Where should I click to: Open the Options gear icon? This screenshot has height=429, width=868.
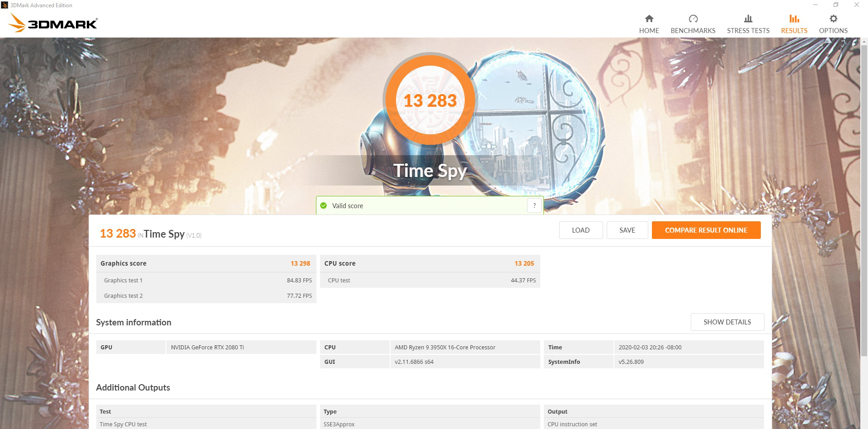point(833,19)
